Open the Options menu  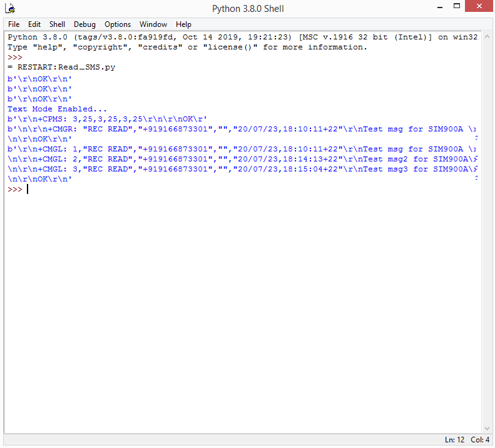pyautogui.click(x=118, y=24)
